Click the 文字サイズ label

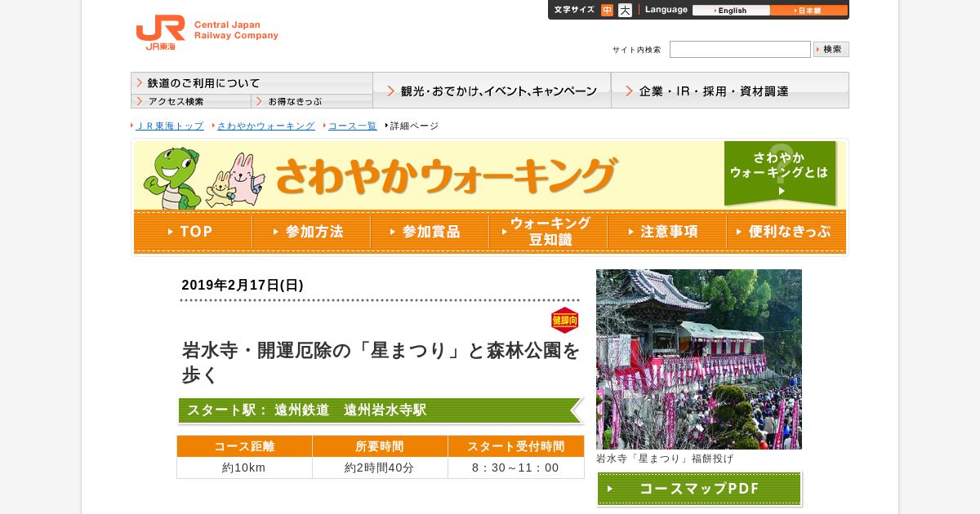pyautogui.click(x=574, y=10)
